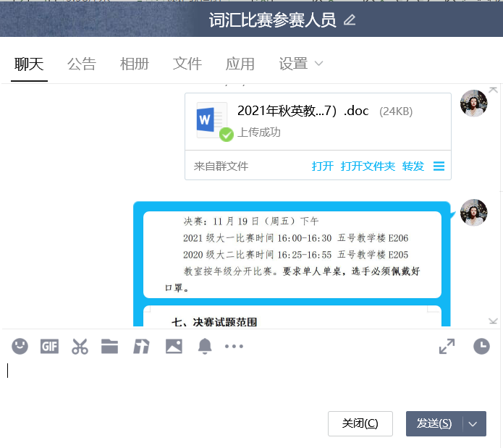This screenshot has width=503, height=448.
Task: Open the send button options arrow
Action: [x=473, y=424]
